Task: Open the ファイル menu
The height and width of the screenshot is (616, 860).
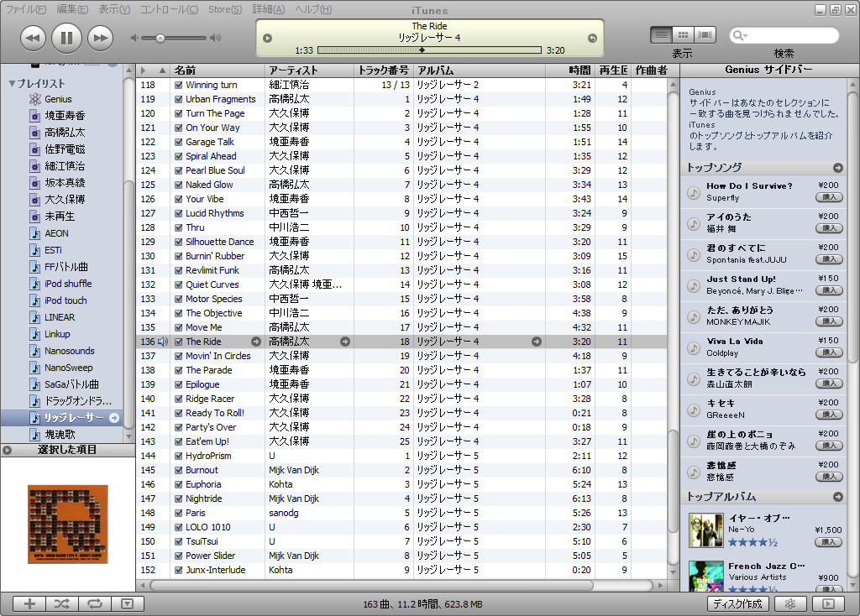Action: point(26,9)
